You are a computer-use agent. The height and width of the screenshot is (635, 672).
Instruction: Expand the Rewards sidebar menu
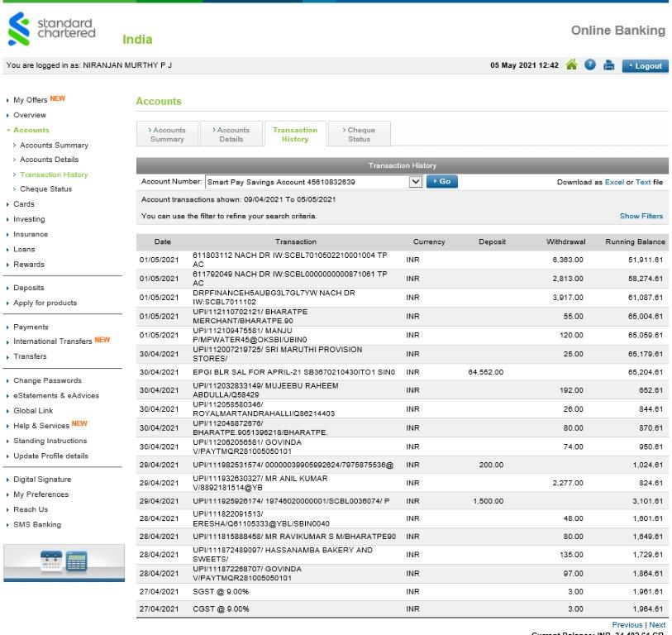pos(29,264)
